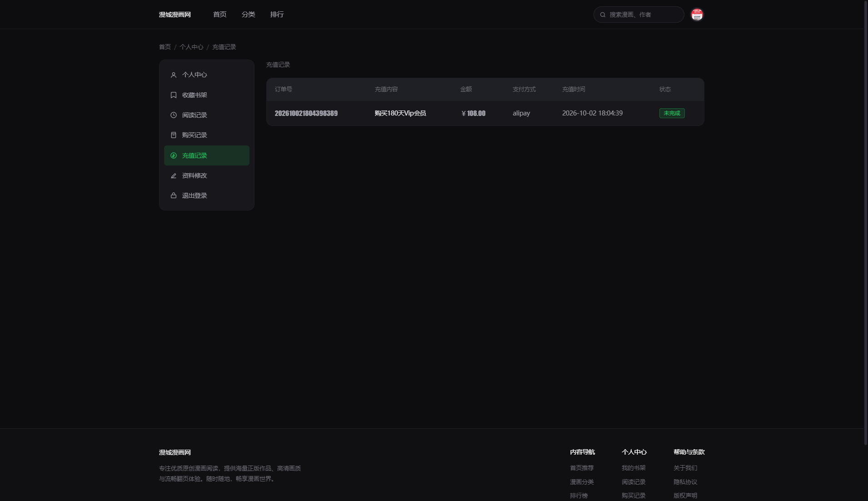Screen dimensions: 868x501
Task: Click the 购买180天Vip会员 cell
Action: point(400,113)
